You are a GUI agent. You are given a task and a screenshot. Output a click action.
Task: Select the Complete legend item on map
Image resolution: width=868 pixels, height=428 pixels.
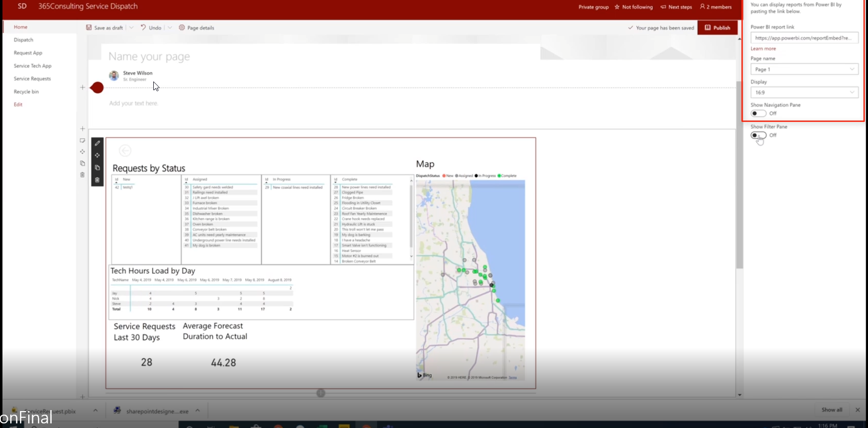pyautogui.click(x=507, y=176)
